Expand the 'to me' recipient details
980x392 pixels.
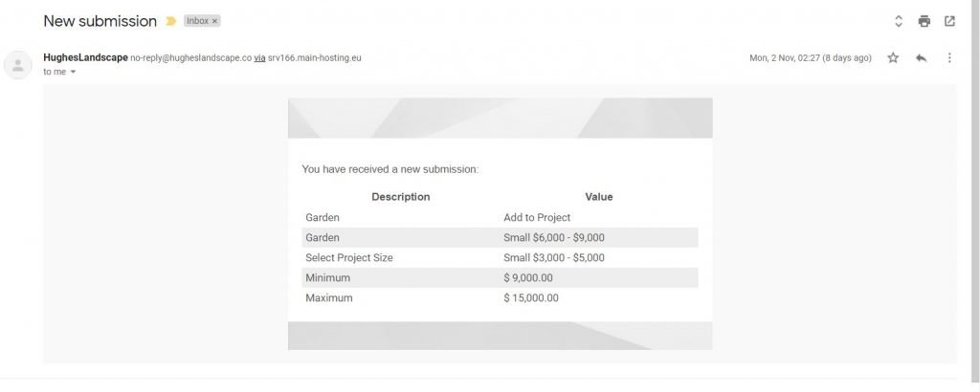(x=73, y=72)
